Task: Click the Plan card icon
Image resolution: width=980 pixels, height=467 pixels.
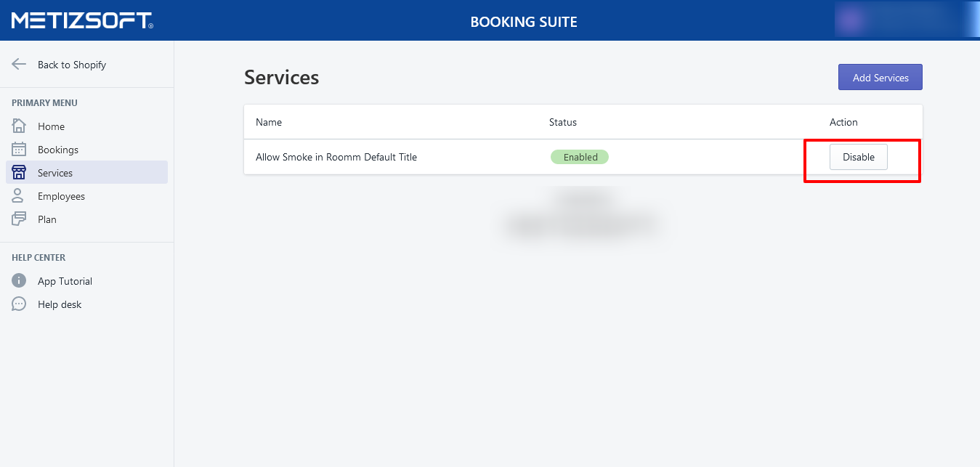Action: [x=19, y=219]
